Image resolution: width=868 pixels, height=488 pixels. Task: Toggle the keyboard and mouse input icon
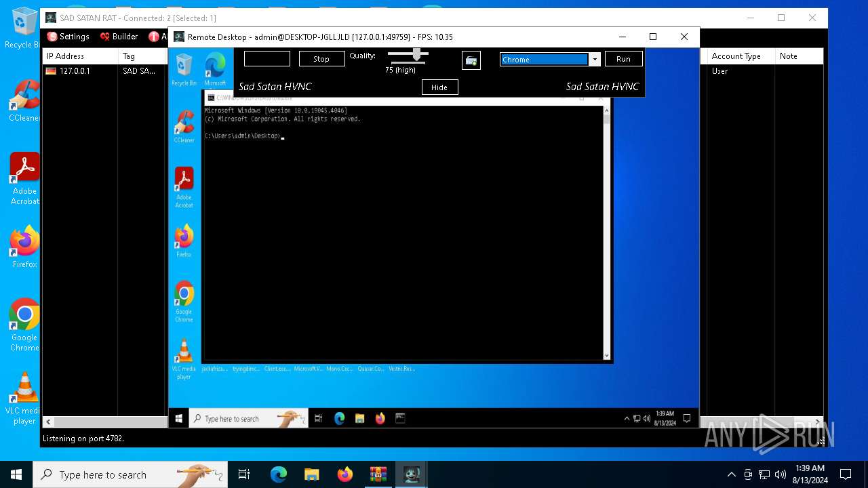click(x=471, y=60)
